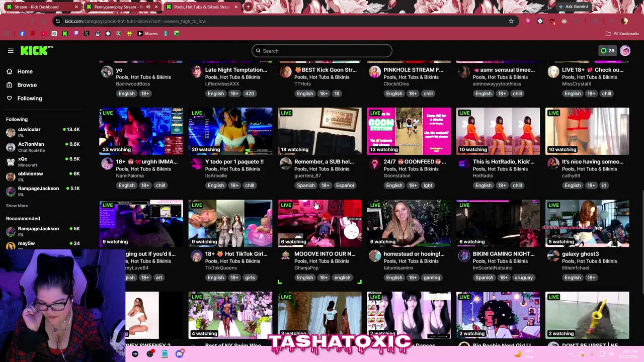Open the All Bookmarks folder
This screenshot has width=644, height=362.
(x=622, y=34)
